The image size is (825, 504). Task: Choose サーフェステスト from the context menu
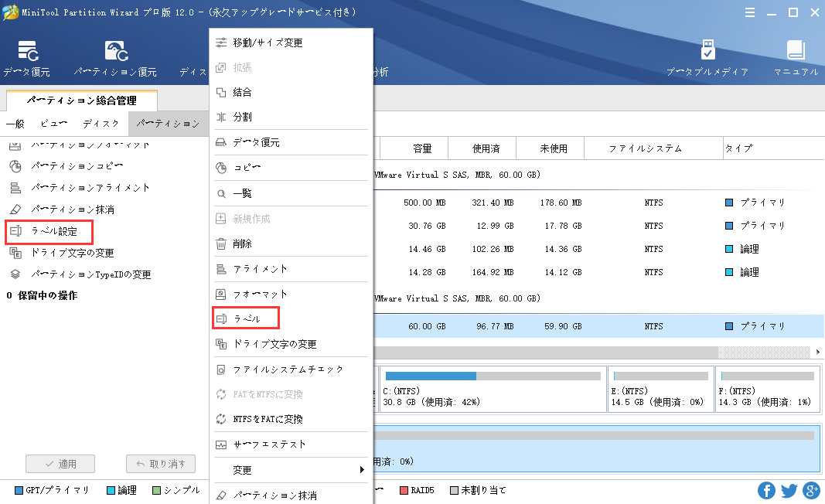[x=269, y=444]
